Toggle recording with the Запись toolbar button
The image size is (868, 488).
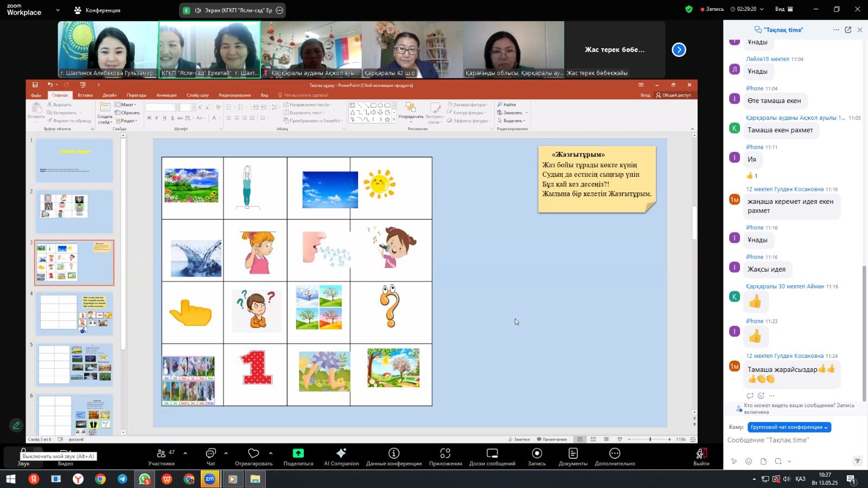(537, 453)
